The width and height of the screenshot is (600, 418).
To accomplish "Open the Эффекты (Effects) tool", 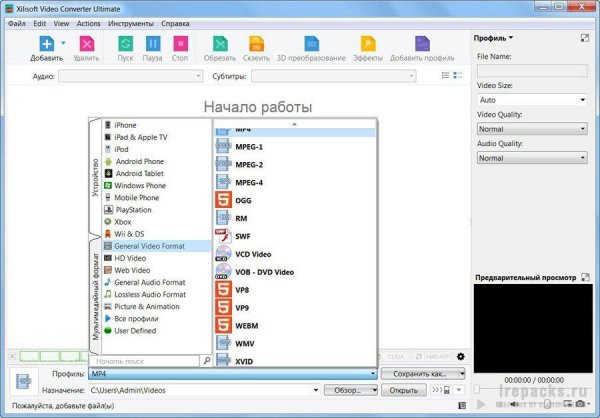I will pos(368,44).
